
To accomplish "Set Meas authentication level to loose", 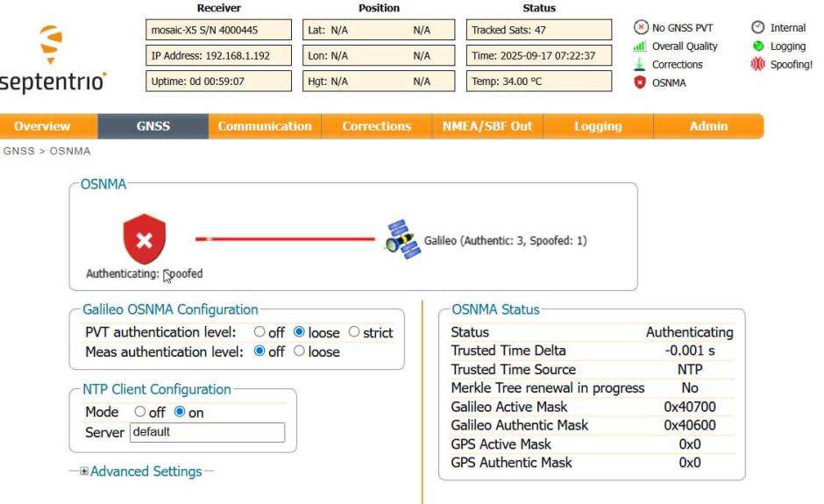I will [299, 351].
